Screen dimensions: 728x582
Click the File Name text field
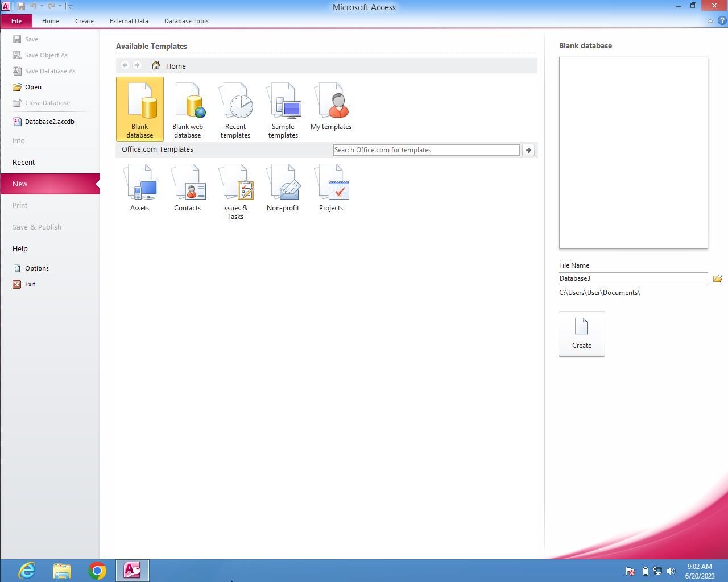[632, 278]
